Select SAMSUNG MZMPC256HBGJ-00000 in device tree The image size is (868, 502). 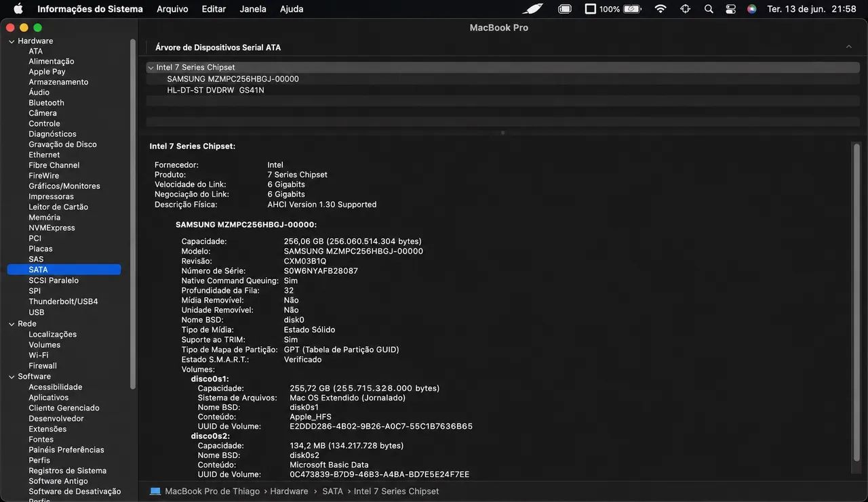pyautogui.click(x=233, y=79)
